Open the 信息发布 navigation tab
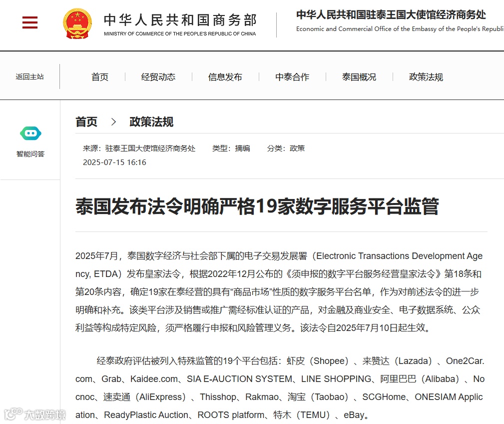The height and width of the screenshot is (424, 504). tap(225, 77)
